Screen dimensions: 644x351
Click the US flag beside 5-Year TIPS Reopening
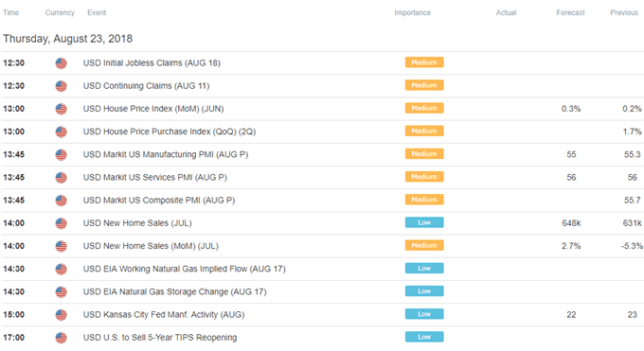coord(62,338)
